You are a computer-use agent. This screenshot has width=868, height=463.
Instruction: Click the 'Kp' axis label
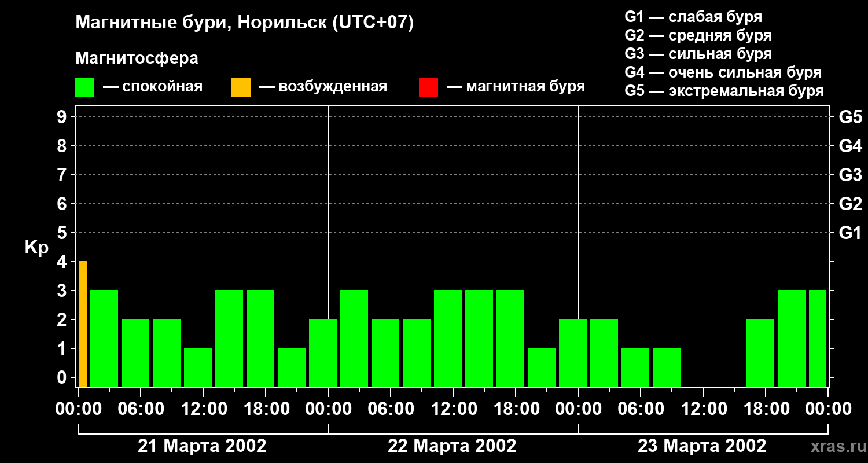click(36, 248)
